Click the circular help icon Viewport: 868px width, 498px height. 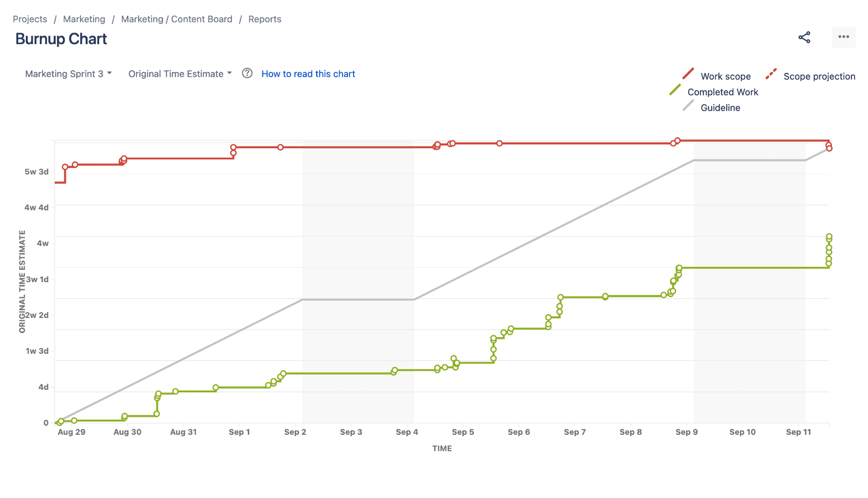pyautogui.click(x=248, y=73)
